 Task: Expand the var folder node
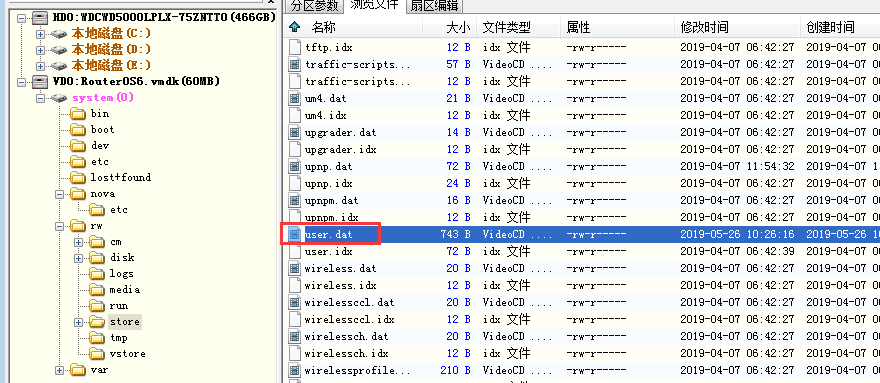(59, 370)
